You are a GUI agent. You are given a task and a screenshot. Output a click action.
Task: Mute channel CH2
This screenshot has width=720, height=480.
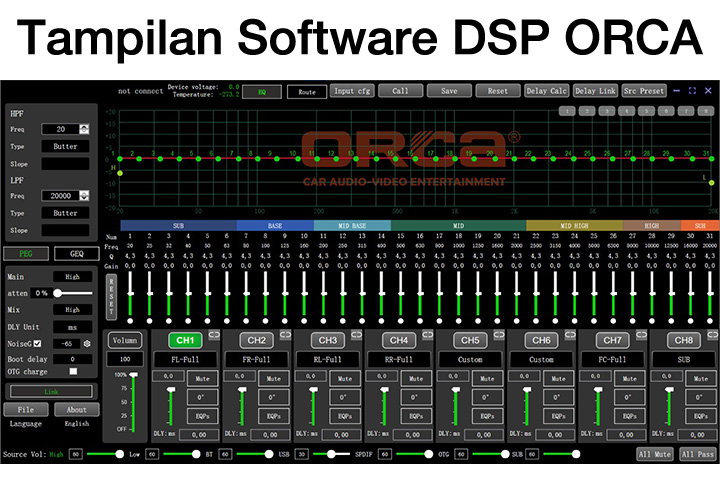(x=273, y=378)
